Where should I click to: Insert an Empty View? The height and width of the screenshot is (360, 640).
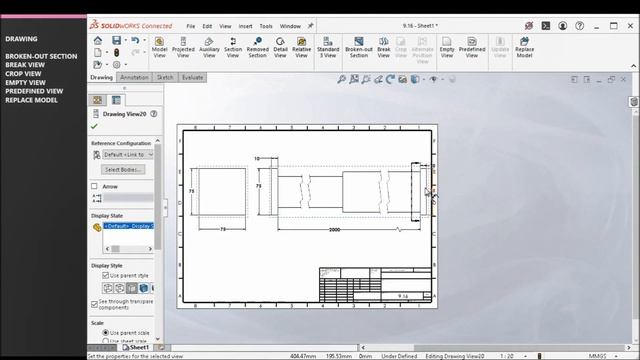click(447, 47)
